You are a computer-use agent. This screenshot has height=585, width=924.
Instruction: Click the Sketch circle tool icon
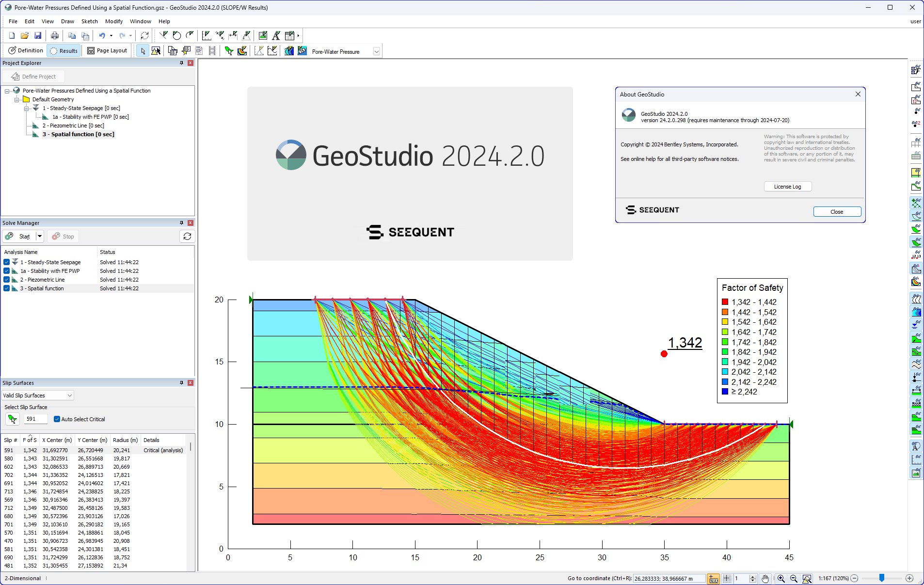coord(177,35)
